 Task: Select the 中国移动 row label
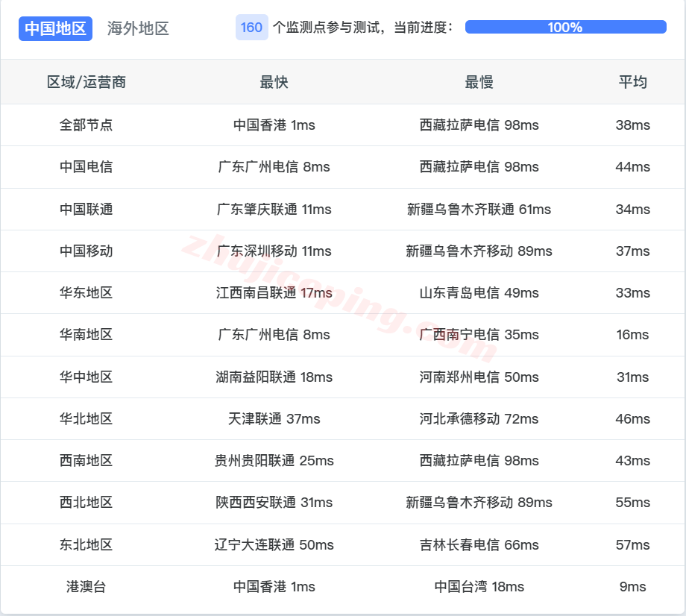tap(85, 251)
